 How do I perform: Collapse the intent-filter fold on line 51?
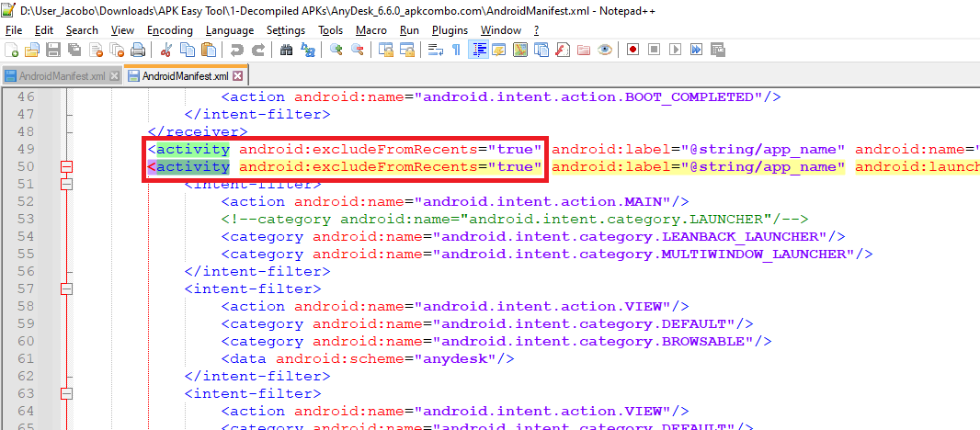[66, 185]
